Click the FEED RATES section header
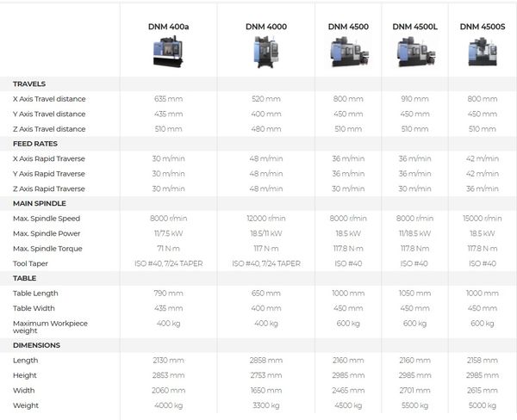Viewport: 517px width, 420px height. pyautogui.click(x=35, y=144)
